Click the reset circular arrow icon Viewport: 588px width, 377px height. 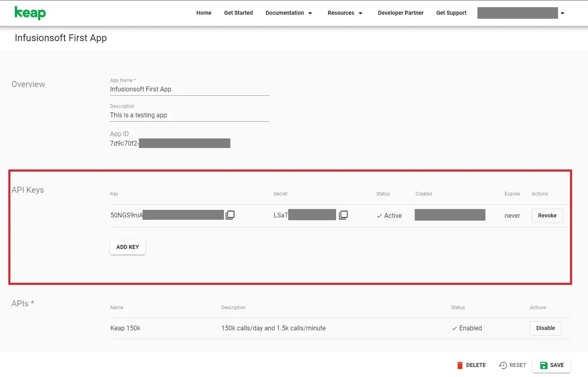click(503, 365)
